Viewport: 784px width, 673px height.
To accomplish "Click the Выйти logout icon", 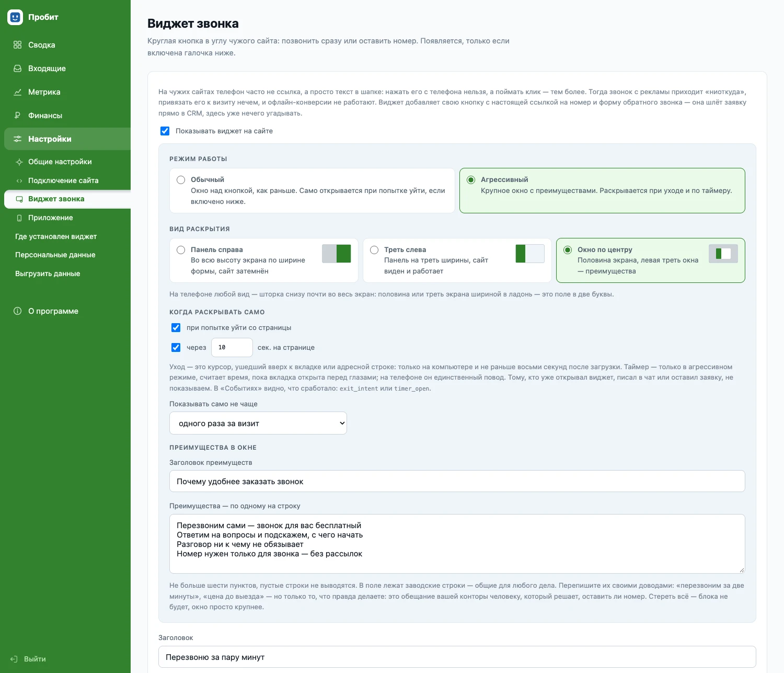I will (14, 659).
